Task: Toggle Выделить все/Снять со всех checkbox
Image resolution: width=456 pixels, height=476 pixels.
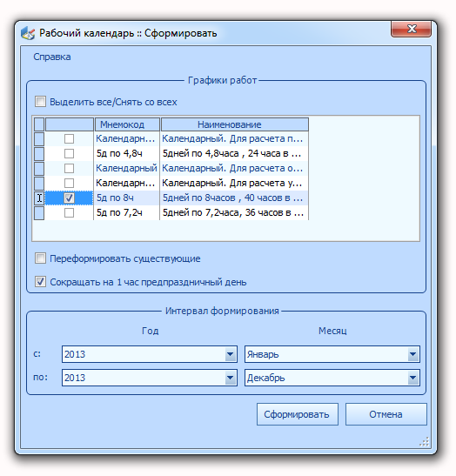Action: 40,102
